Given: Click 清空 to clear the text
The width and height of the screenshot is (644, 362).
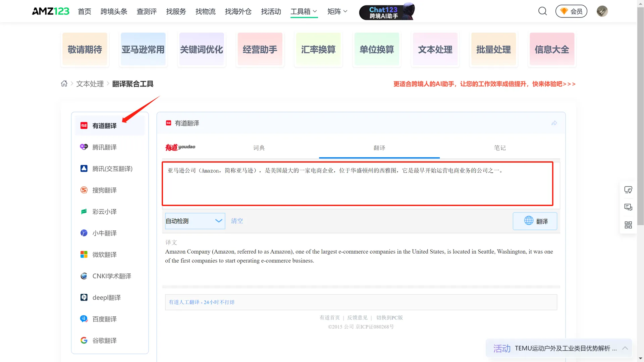Looking at the screenshot, I should pos(237,221).
